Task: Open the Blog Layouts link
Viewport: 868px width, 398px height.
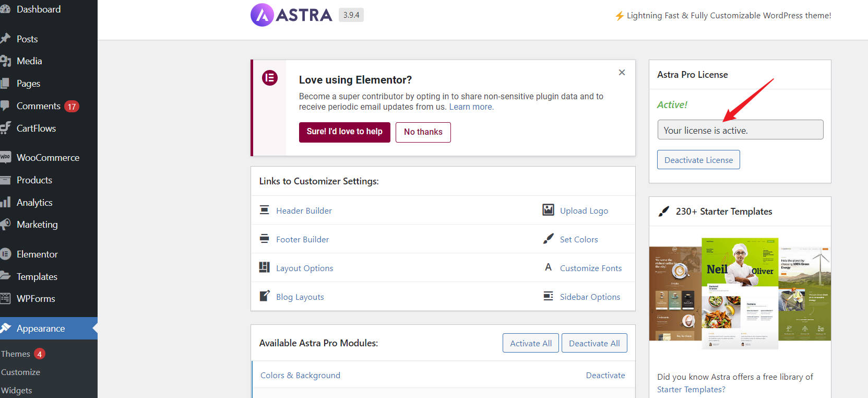Action: tap(300, 297)
